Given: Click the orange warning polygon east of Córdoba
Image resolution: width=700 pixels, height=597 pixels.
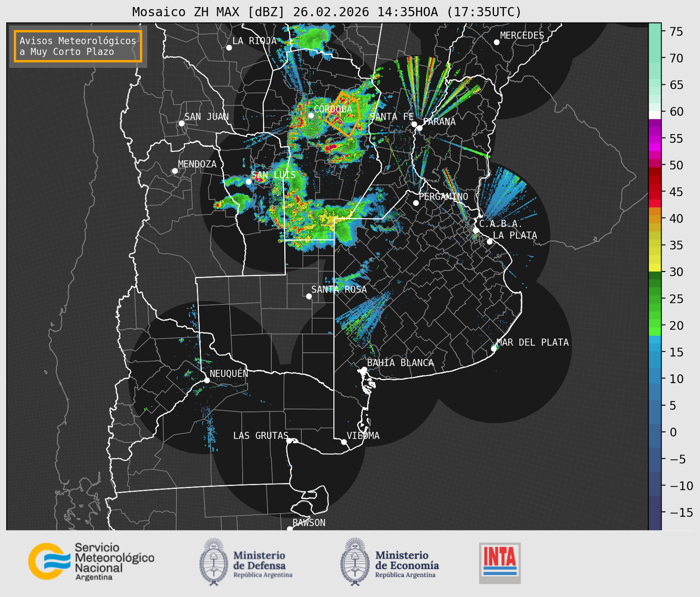Looking at the screenshot, I should (x=343, y=115).
